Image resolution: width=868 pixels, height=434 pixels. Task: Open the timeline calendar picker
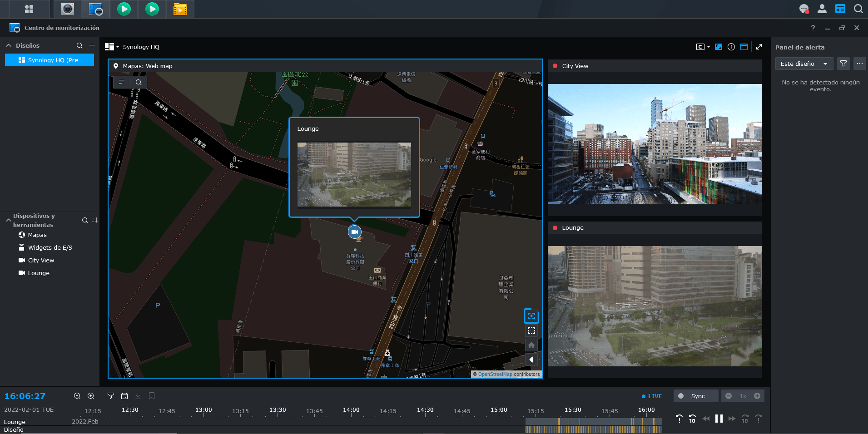(124, 396)
